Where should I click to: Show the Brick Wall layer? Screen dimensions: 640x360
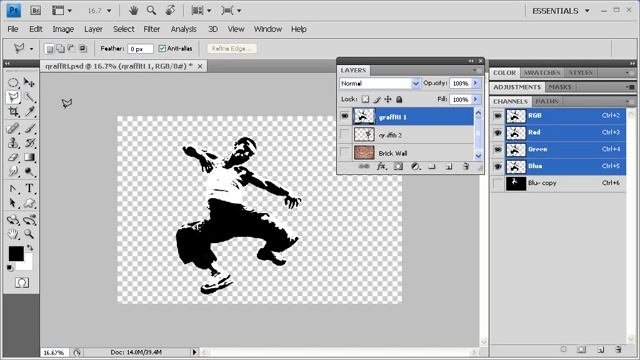tap(345, 153)
